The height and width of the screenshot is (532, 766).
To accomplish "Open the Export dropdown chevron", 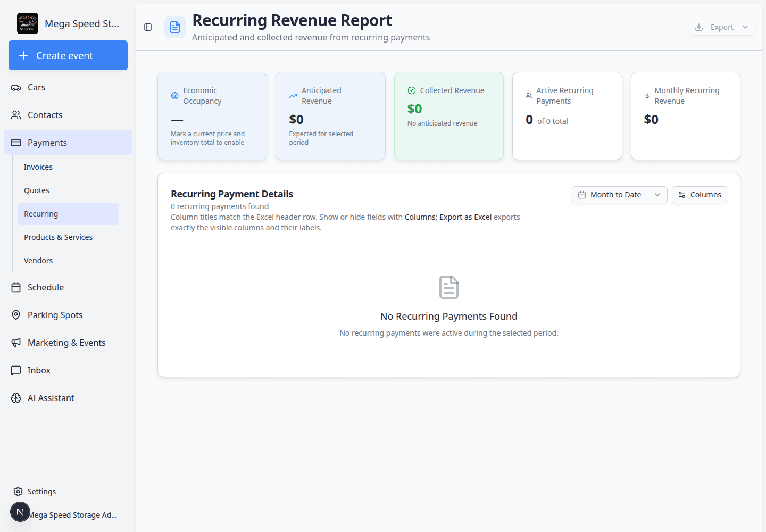I will coord(745,27).
